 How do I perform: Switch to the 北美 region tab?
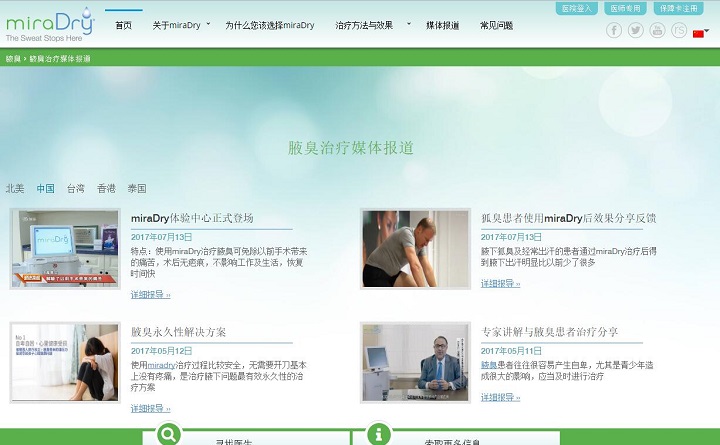[15, 188]
